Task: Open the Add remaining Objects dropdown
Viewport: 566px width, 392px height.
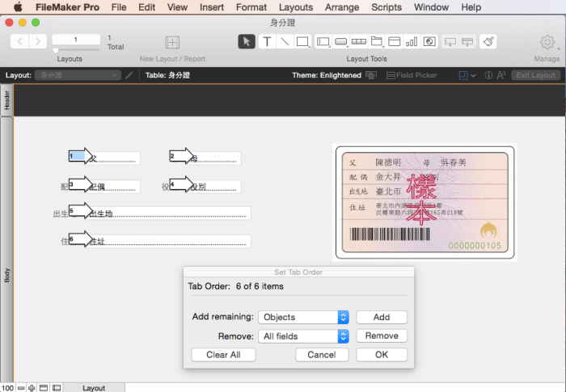Action: click(303, 318)
